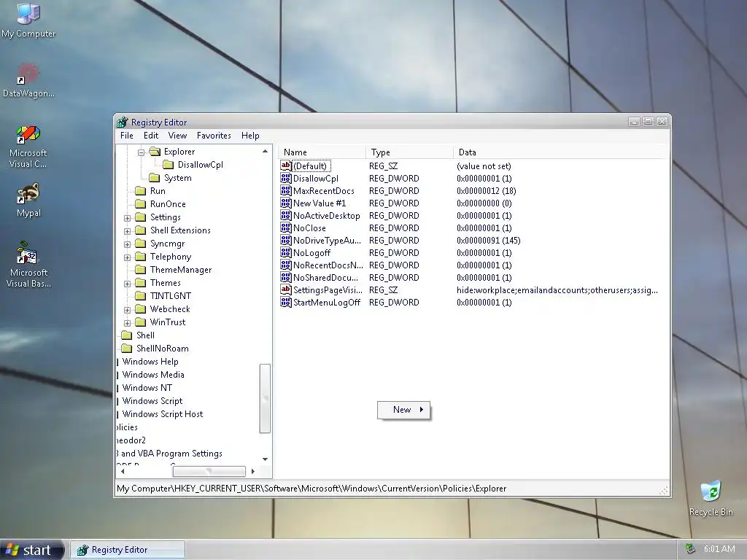Click the data 0x00000012 (18)
Image resolution: width=747 pixels, height=560 pixels.
click(487, 191)
